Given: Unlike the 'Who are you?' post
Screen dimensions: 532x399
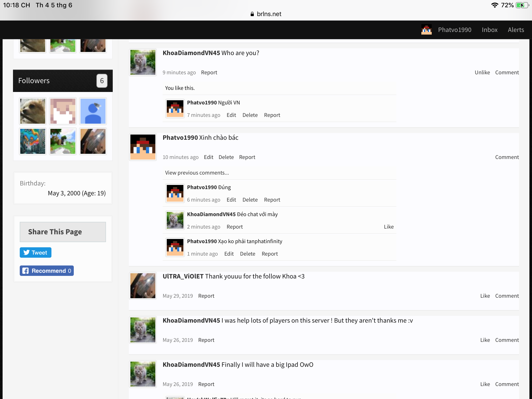Looking at the screenshot, I should click(482, 72).
